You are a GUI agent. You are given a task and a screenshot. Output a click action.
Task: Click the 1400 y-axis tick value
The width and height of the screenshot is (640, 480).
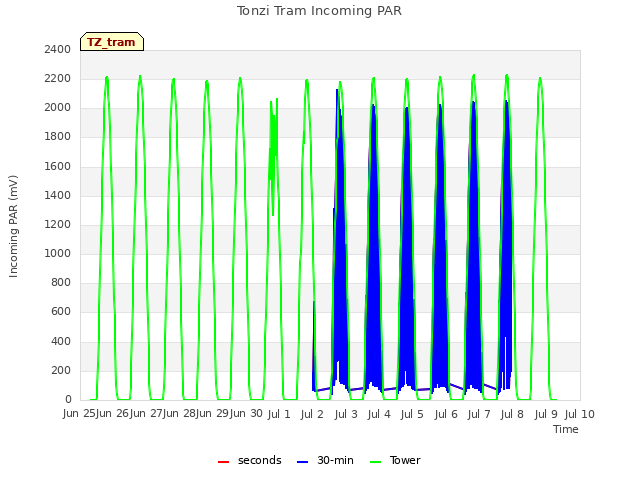[x=58, y=195]
